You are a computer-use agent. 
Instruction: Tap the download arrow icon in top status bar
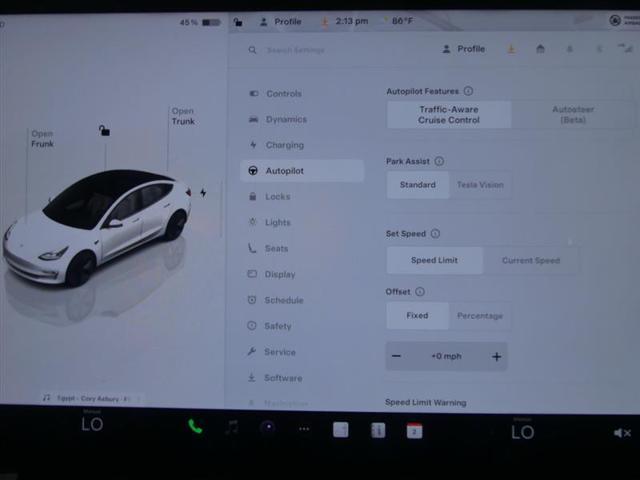point(325,22)
